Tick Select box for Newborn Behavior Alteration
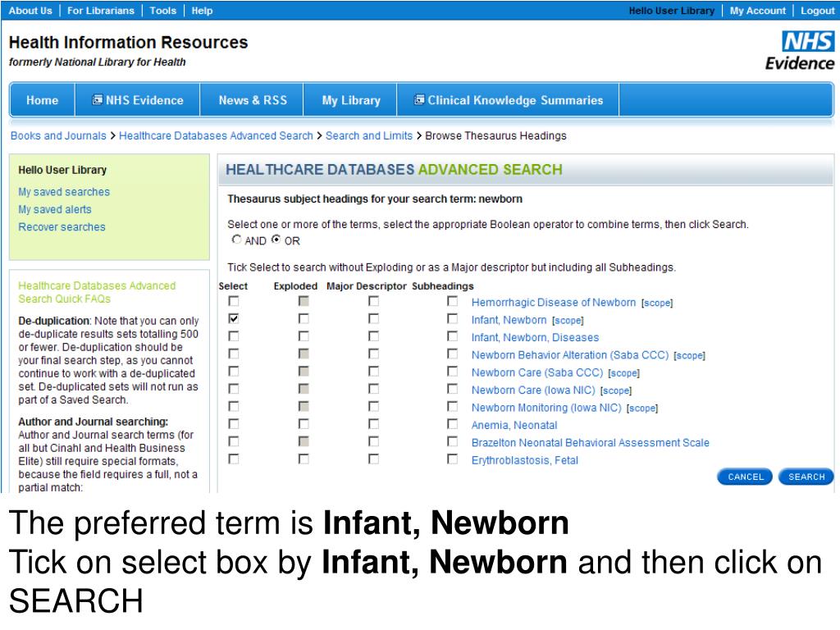Image resolution: width=840 pixels, height=630 pixels. [234, 354]
